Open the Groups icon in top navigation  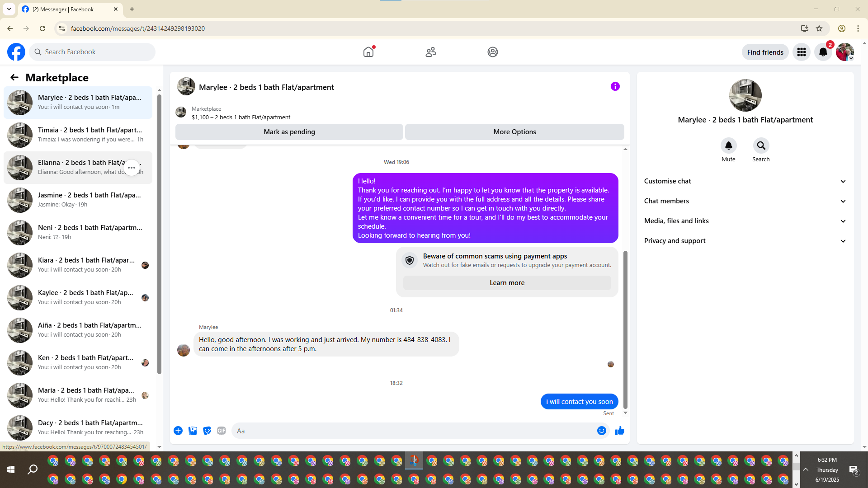493,52
